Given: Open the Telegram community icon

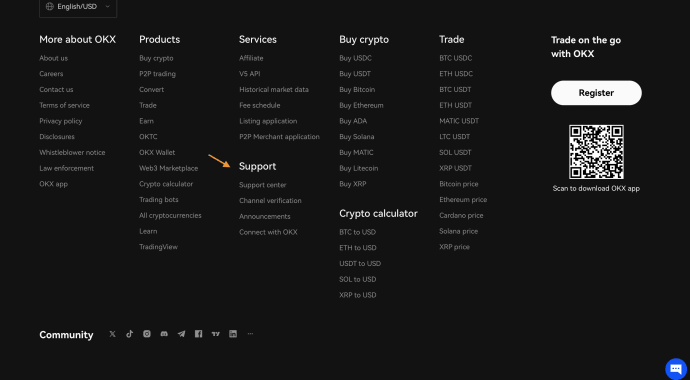Looking at the screenshot, I should click(x=181, y=334).
